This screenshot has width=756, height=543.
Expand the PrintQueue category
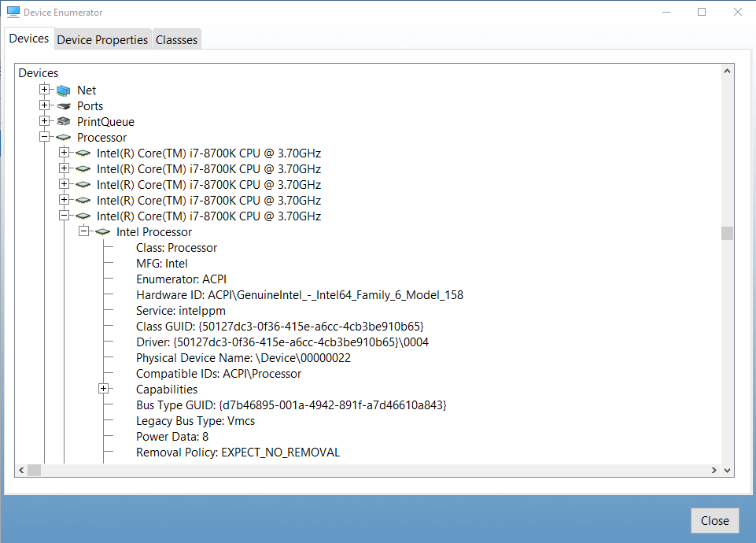coord(45,121)
